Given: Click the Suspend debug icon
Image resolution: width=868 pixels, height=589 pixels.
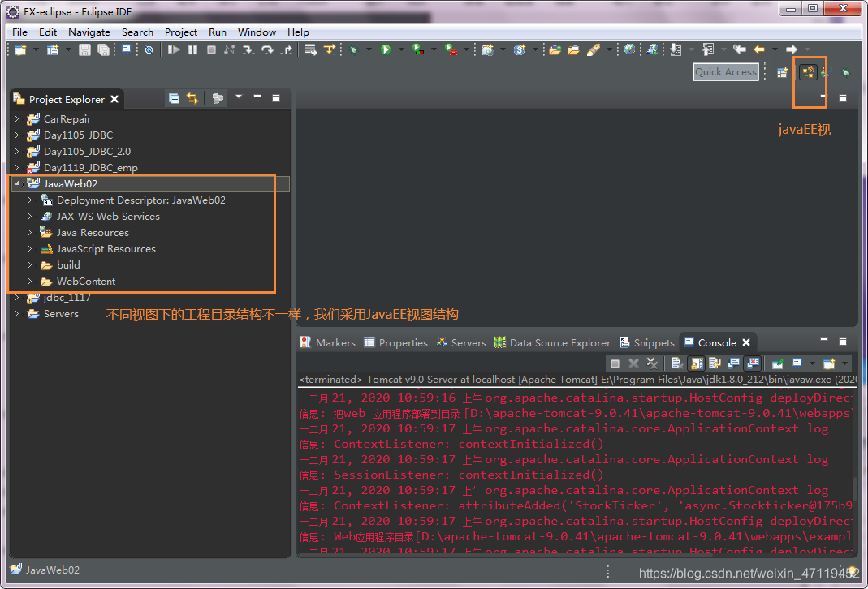Looking at the screenshot, I should point(192,49).
